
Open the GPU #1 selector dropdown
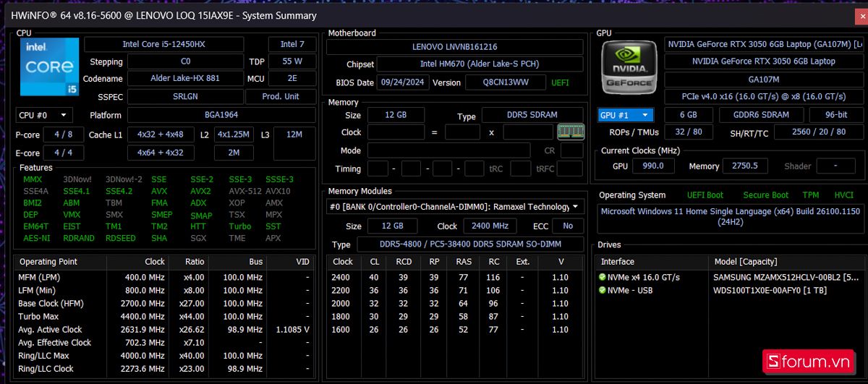626,115
